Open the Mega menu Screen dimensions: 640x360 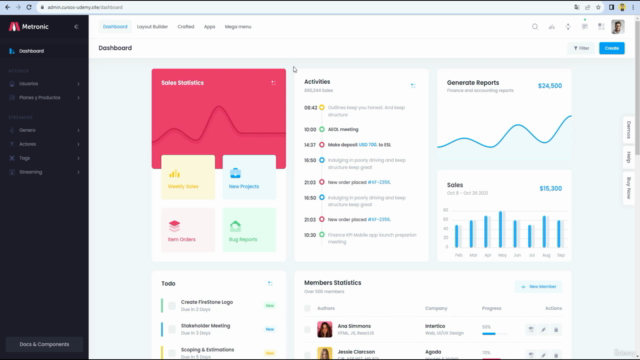point(238,27)
